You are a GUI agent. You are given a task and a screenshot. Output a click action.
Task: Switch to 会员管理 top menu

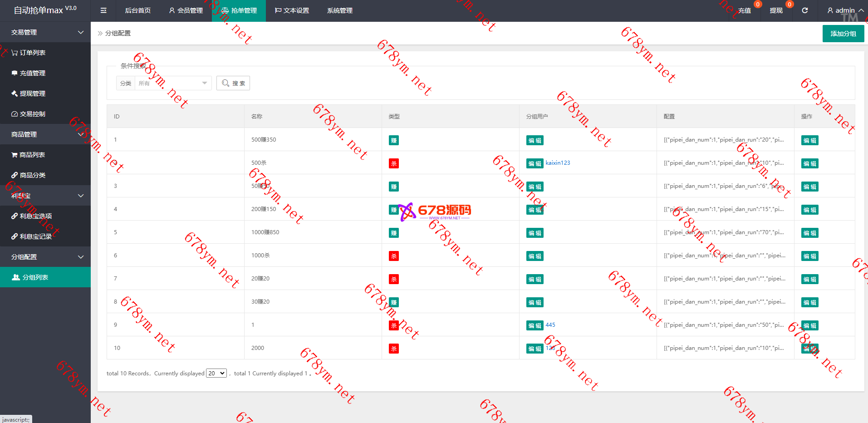click(x=186, y=10)
